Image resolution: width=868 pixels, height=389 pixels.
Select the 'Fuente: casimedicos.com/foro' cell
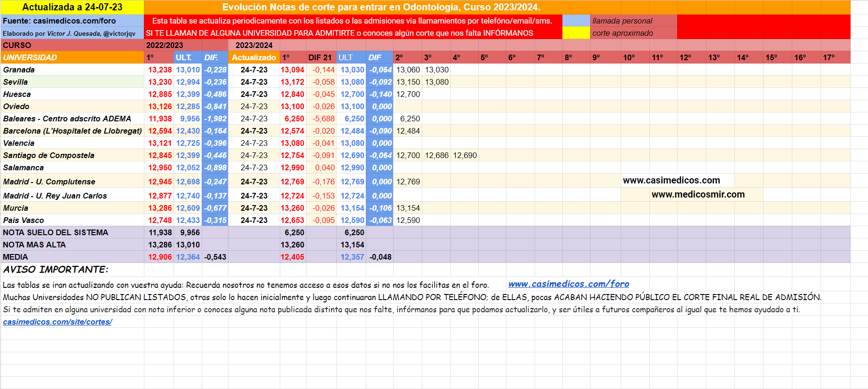tap(72, 21)
